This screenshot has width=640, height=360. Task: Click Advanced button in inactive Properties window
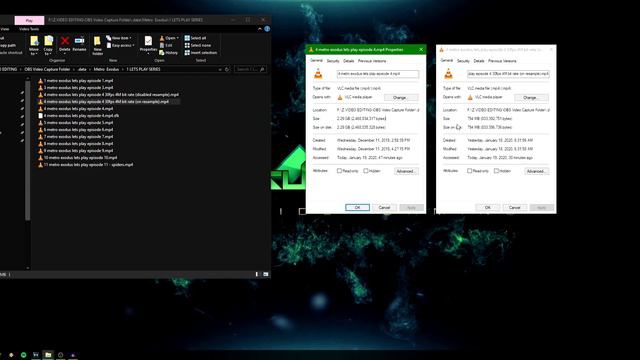click(536, 171)
